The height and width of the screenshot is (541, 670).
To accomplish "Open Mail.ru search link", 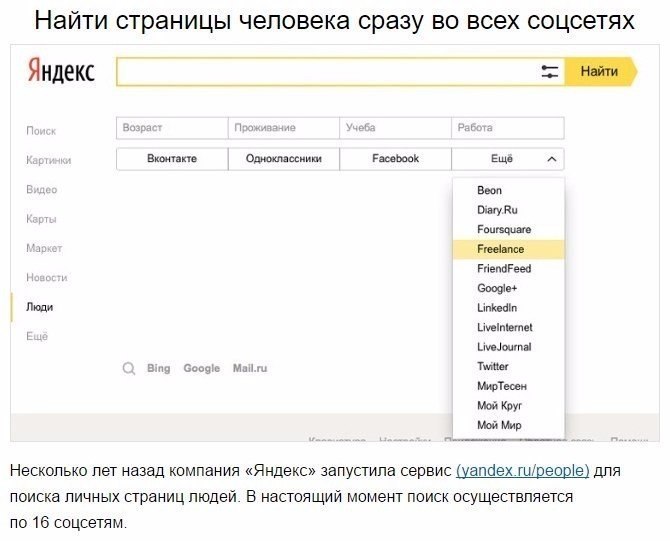I will (x=250, y=368).
